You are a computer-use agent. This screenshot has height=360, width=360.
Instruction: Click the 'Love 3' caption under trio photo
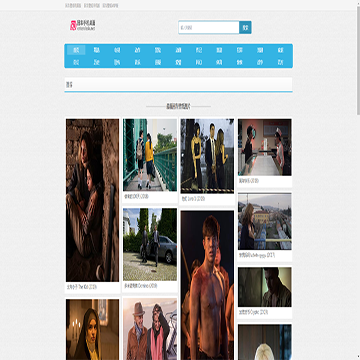coord(193,199)
